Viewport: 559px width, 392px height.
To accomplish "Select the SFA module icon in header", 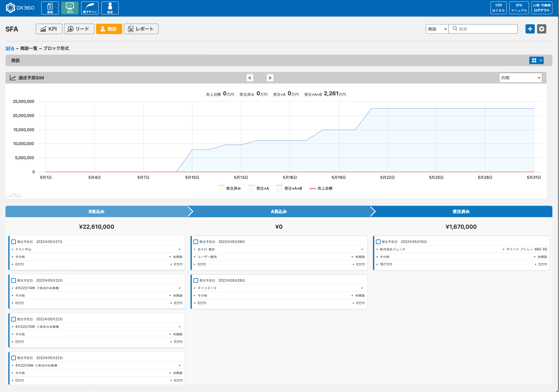I will pyautogui.click(x=70, y=8).
